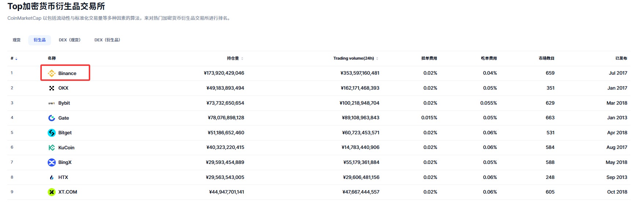Click Gate volume ¥89,108,963,843

[x=361, y=118]
